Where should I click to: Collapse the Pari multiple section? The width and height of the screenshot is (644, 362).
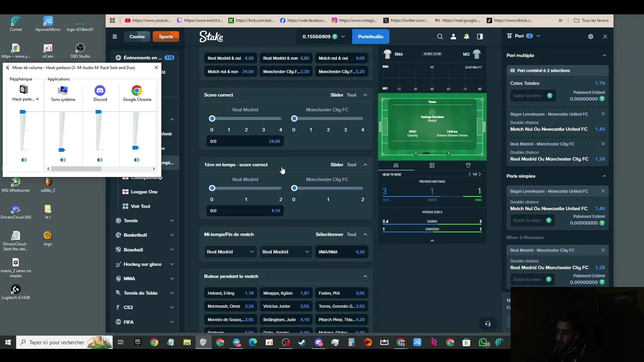click(604, 55)
